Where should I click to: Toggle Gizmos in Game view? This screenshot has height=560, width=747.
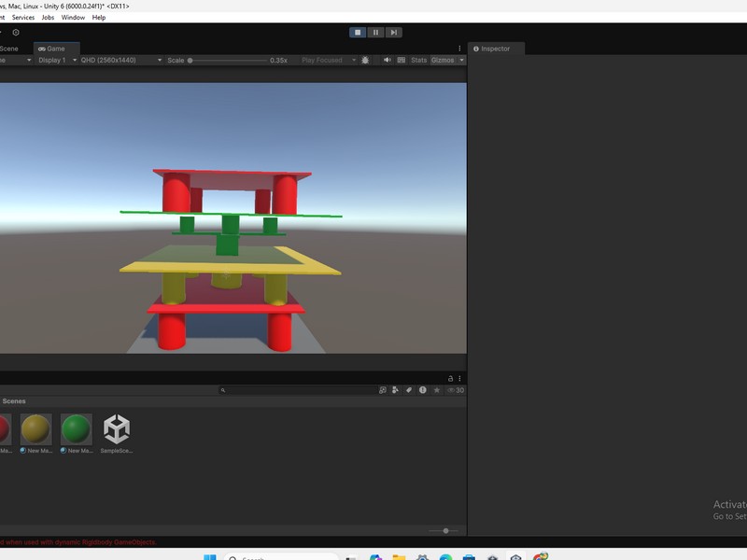click(x=442, y=60)
